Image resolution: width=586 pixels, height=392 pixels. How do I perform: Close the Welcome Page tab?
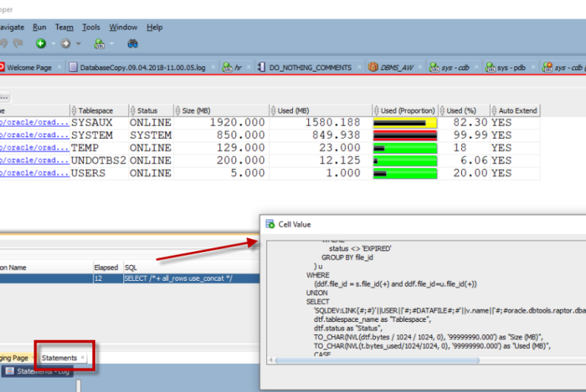coord(59,67)
